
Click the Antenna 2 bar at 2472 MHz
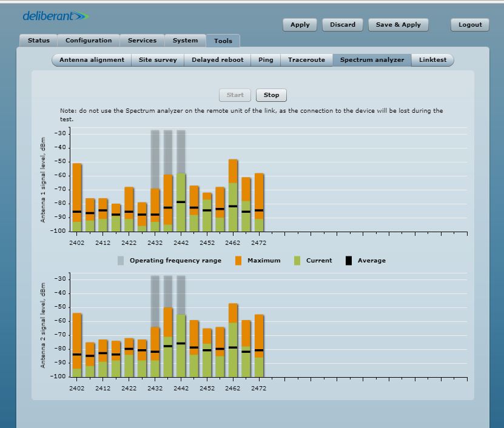[259, 346]
